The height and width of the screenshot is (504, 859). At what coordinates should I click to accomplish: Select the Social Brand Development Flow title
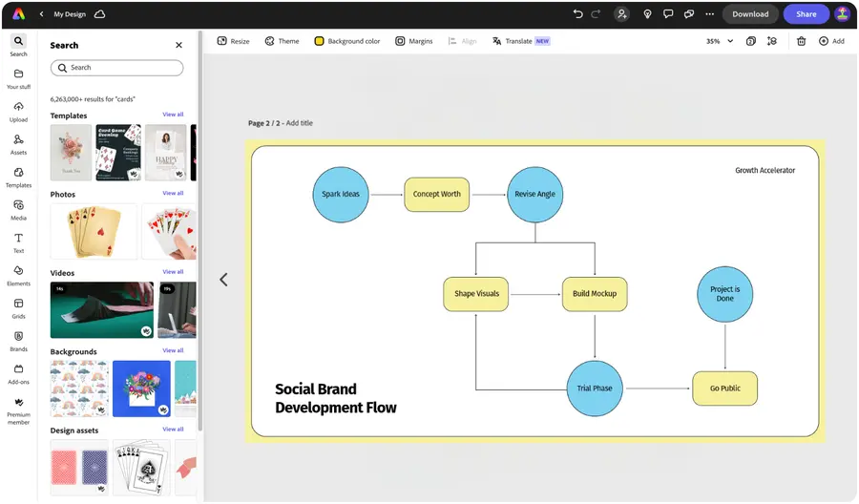[335, 398]
